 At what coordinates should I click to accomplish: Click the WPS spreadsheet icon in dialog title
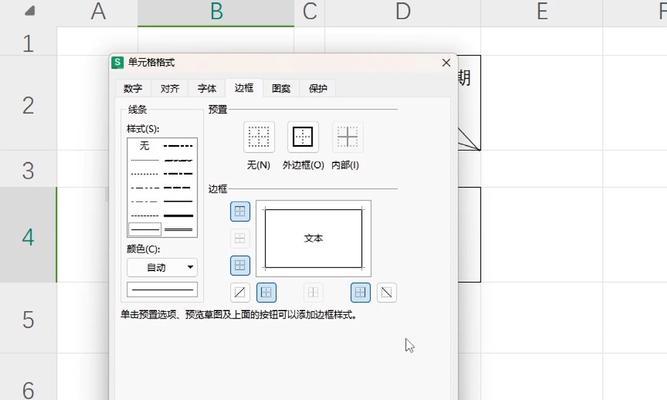click(x=117, y=63)
